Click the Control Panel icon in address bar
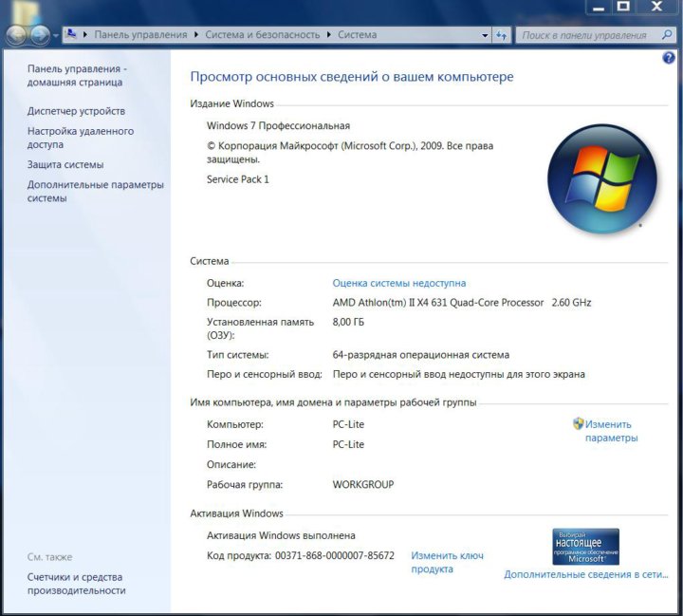 coord(71,34)
